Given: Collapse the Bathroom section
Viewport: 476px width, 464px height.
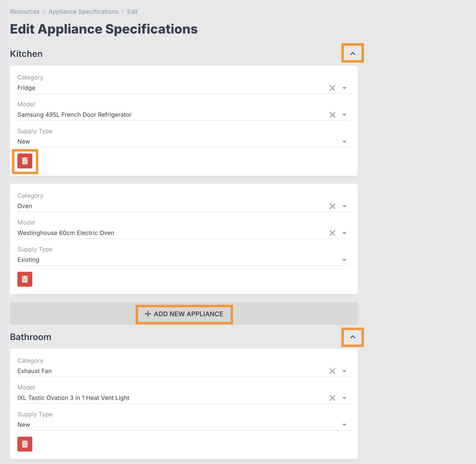Looking at the screenshot, I should click(x=353, y=337).
